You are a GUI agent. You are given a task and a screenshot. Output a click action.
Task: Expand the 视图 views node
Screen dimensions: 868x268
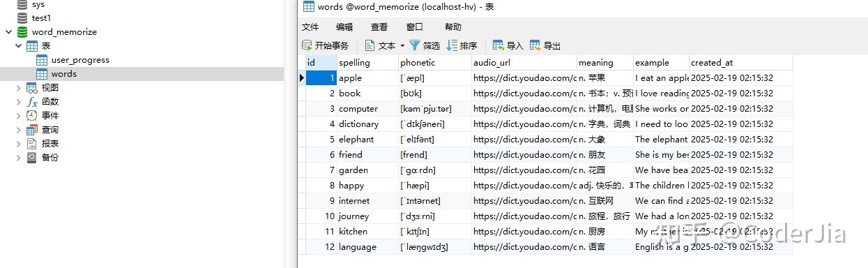coord(19,88)
